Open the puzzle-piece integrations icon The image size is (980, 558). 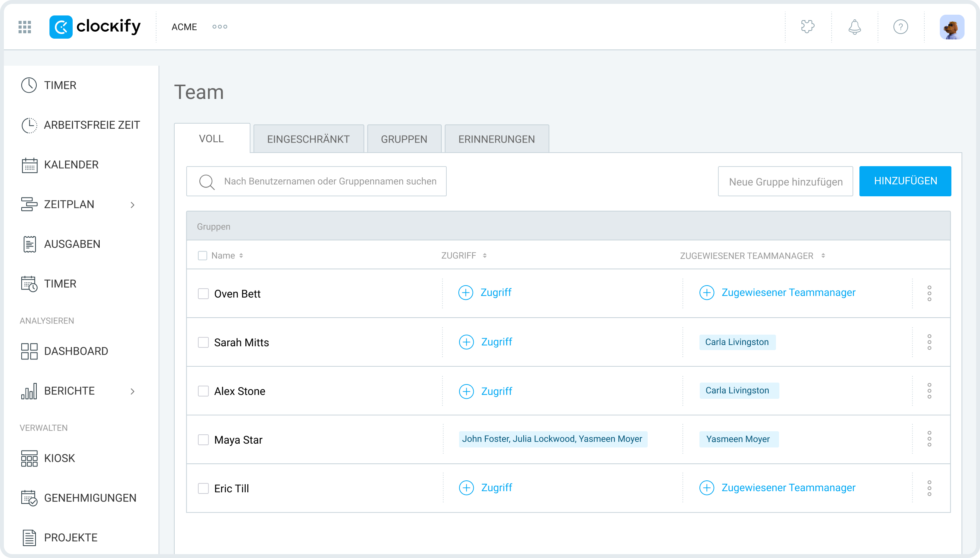tap(808, 27)
